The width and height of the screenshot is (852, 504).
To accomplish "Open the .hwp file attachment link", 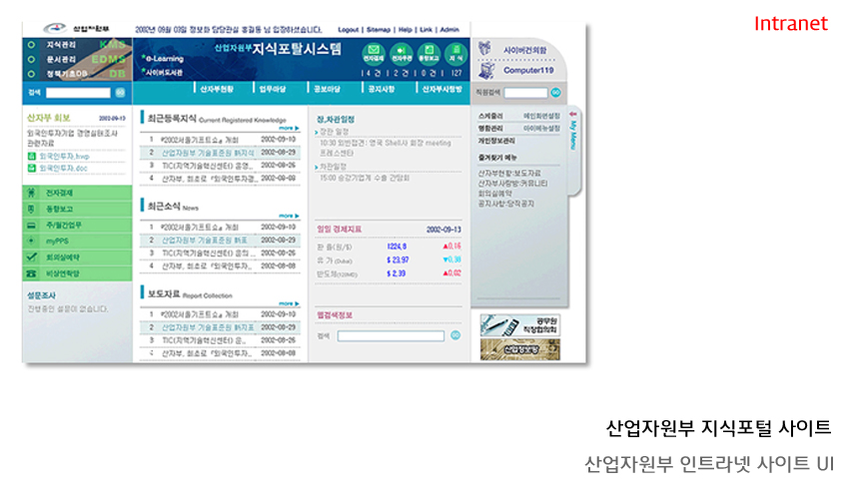I will (64, 157).
